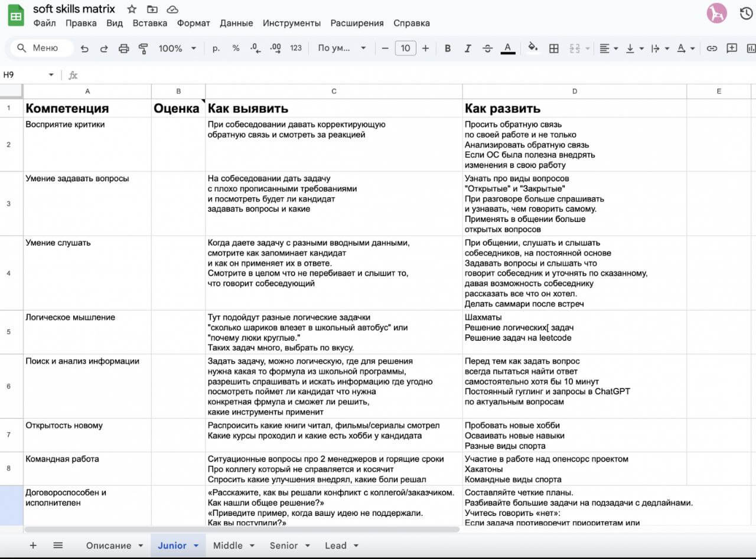Activate the paint format tool
The image size is (756, 559).
143,48
